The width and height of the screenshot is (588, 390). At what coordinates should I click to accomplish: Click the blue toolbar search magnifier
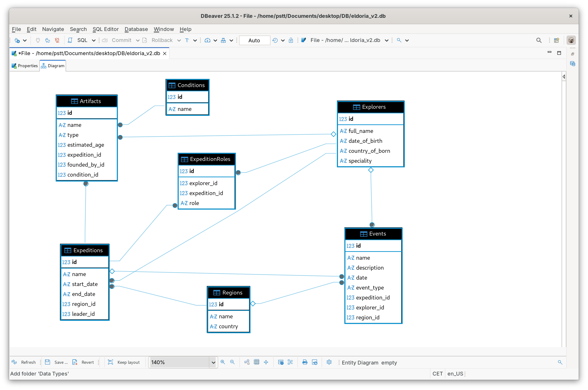[x=399, y=40]
